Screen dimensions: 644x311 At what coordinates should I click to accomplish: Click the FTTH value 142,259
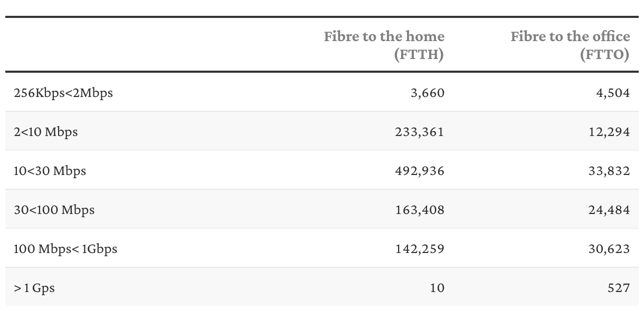pyautogui.click(x=420, y=249)
